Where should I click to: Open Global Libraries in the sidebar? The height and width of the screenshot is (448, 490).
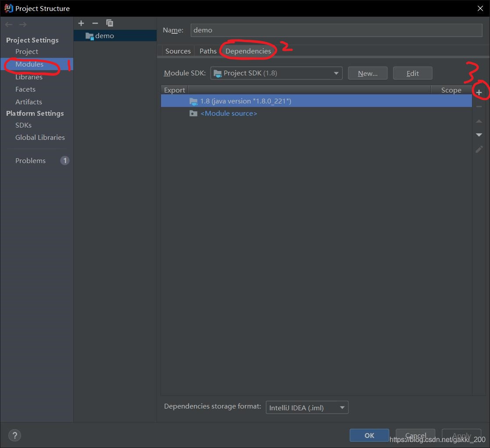click(x=40, y=137)
